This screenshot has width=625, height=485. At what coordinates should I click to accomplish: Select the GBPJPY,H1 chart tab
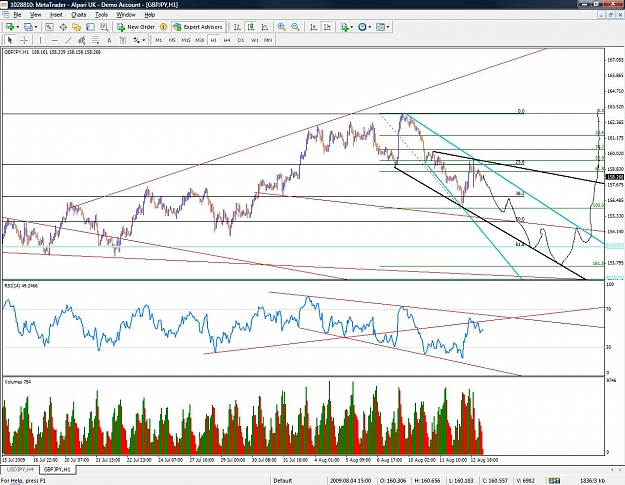click(57, 469)
